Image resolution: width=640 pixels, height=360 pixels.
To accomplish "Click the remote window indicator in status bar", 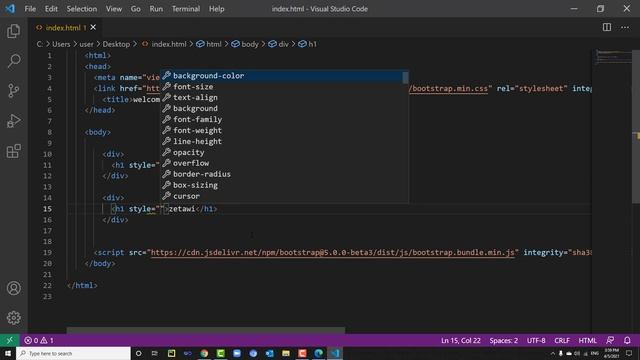I will (x=9, y=340).
